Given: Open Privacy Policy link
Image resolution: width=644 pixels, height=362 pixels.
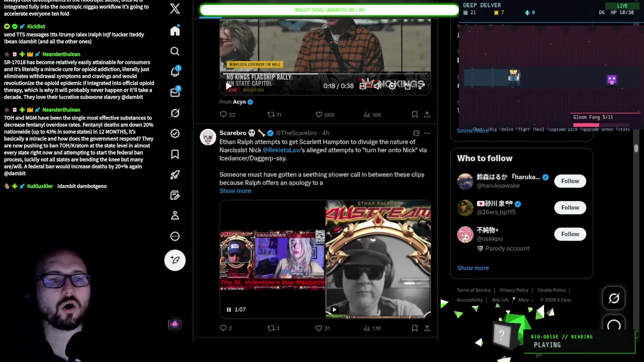Looking at the screenshot, I should click(x=514, y=290).
